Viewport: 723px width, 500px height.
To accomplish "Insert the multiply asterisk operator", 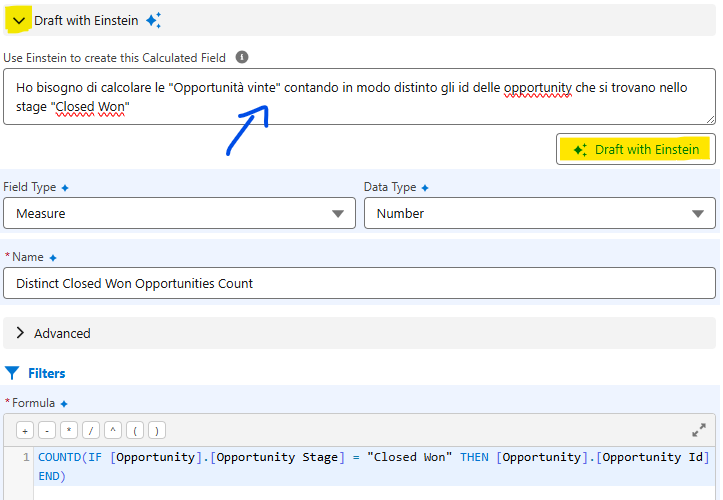I will coord(69,430).
